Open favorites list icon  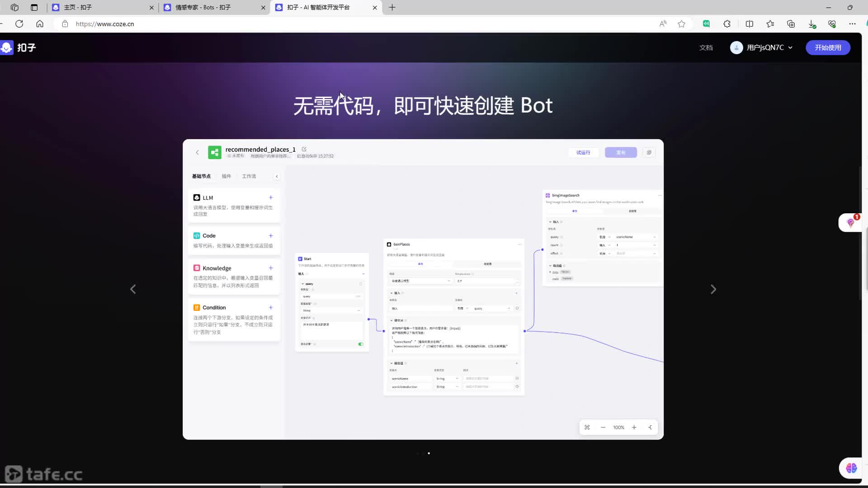770,24
